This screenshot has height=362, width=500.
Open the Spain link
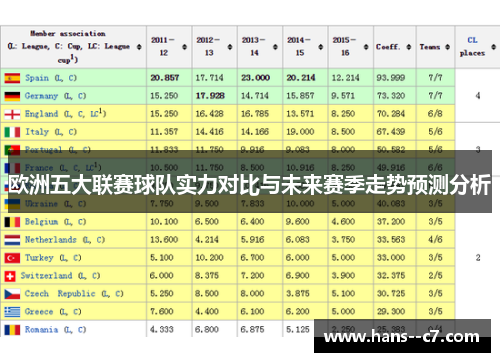coord(37,78)
